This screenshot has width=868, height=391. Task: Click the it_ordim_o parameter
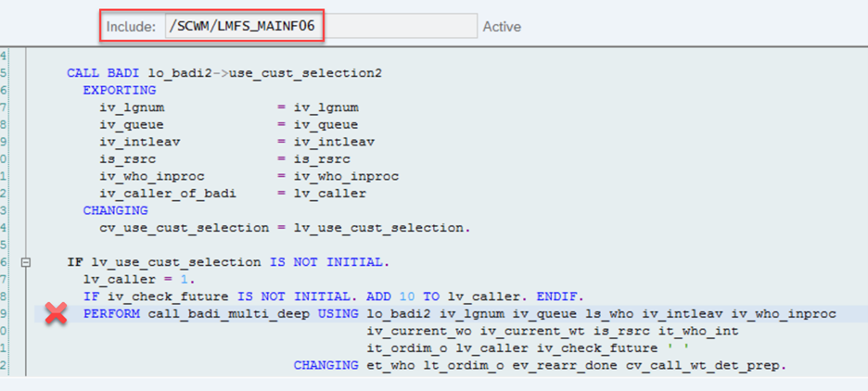pyautogui.click(x=407, y=348)
